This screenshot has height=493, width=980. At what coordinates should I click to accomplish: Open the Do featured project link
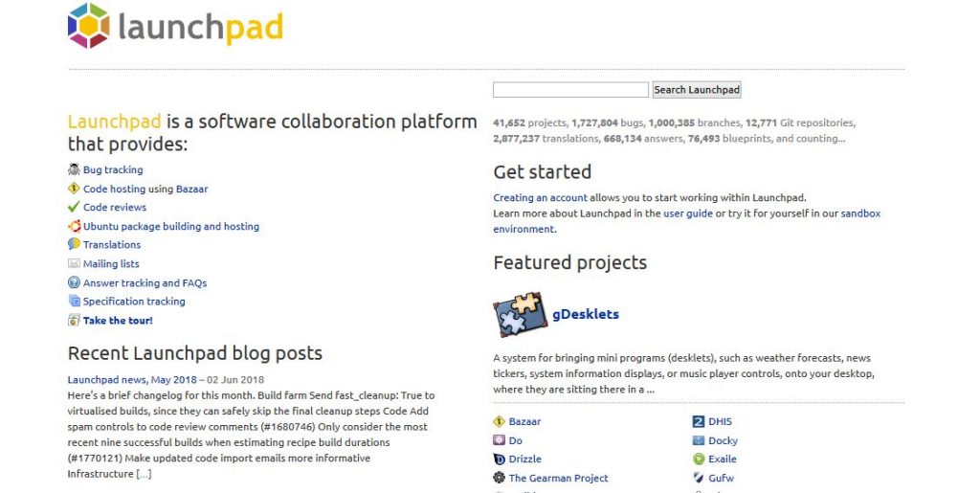(516, 440)
